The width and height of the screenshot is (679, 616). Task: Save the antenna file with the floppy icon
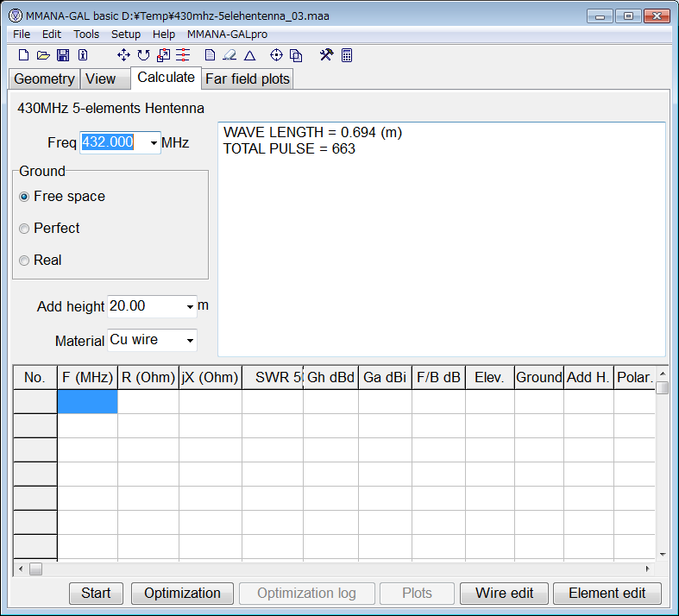point(63,55)
